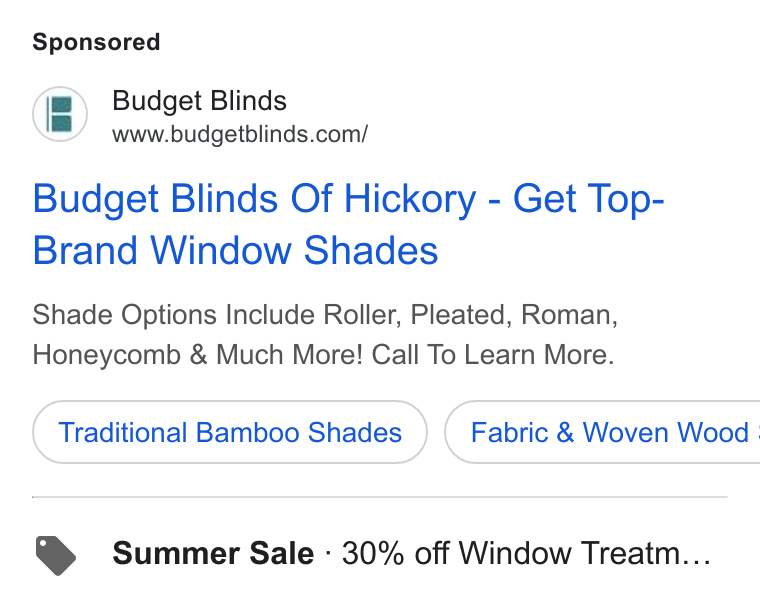This screenshot has height=614, width=760.
Task: View the 30% off Window Treatm… offer
Action: (526, 553)
